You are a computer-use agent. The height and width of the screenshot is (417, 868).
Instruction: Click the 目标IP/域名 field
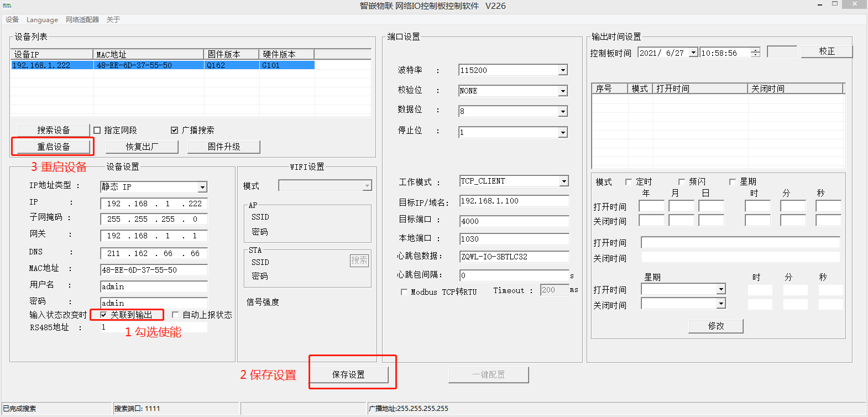[514, 201]
